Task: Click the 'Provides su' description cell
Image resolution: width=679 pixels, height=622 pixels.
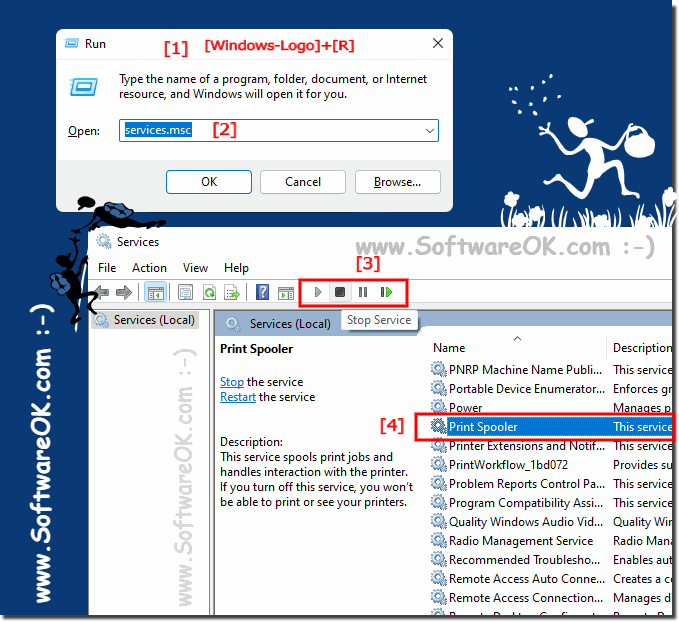Action: pos(642,465)
